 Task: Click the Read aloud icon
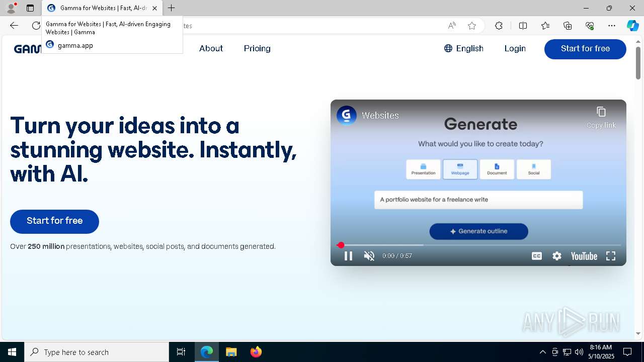(452, 26)
